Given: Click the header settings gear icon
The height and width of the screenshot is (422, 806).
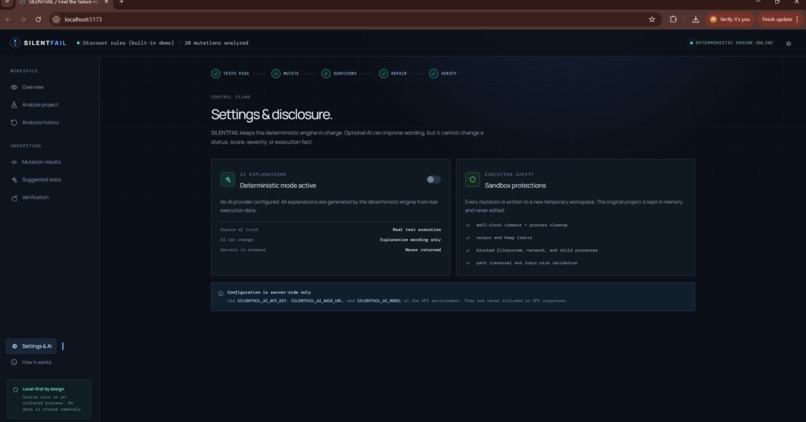Looking at the screenshot, I should (789, 44).
